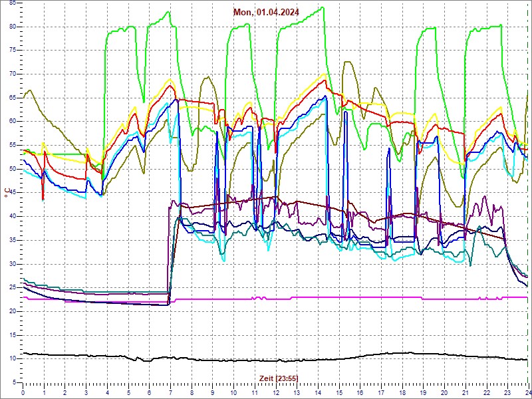This screenshot has height=399, width=532.
Task: Click hour '21' on the time axis
Action: (x=465, y=392)
